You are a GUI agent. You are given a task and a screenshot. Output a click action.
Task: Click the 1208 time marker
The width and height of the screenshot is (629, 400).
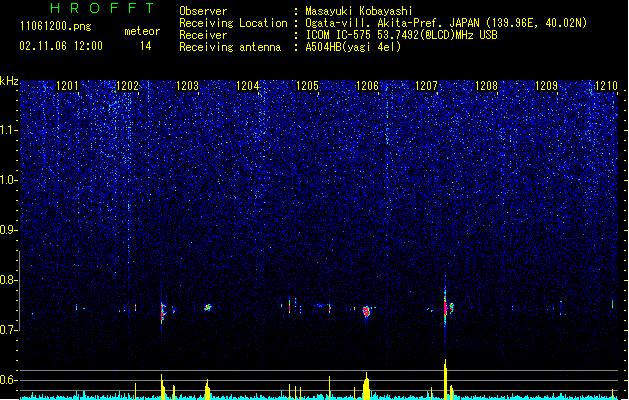coord(486,86)
